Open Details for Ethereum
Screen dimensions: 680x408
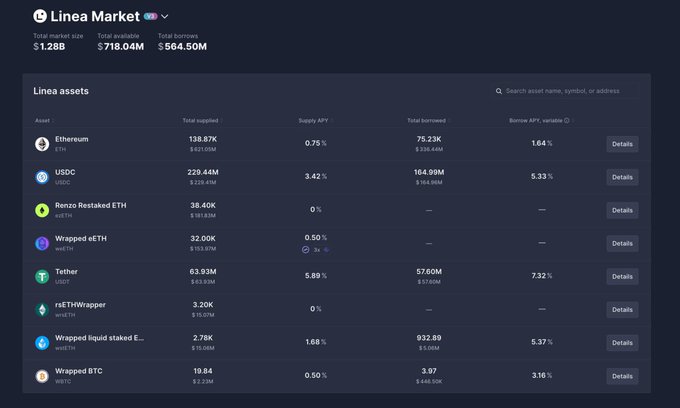point(622,144)
